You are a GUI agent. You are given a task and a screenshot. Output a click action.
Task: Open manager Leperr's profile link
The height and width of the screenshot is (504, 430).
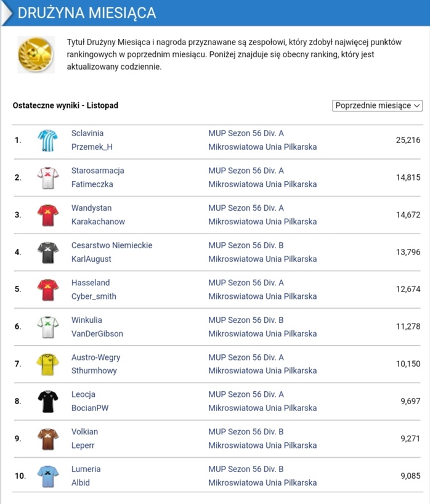pos(83,445)
